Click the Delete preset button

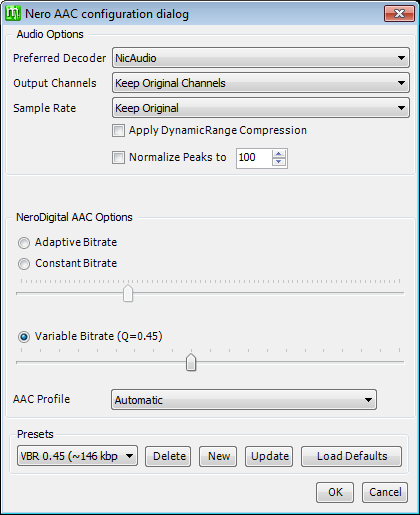tap(168, 456)
